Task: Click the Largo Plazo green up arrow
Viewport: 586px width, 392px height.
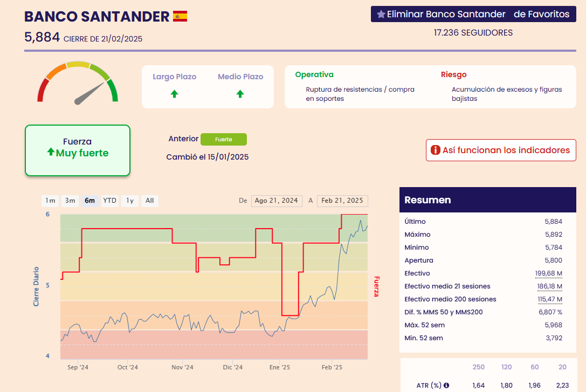Action: coord(174,94)
